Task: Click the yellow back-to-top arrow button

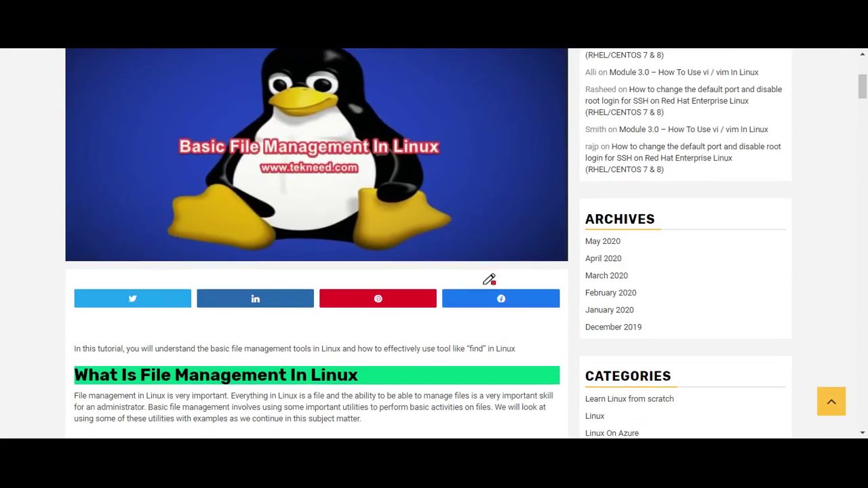Action: [x=831, y=401]
